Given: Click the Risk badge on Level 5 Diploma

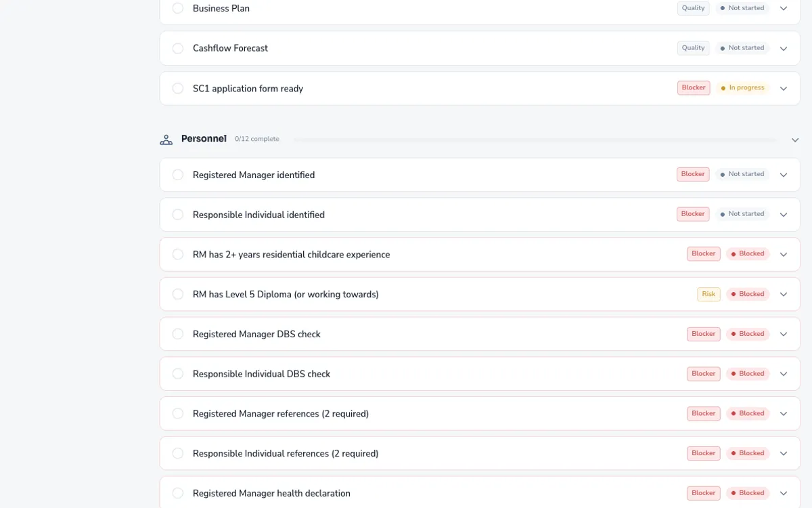Looking at the screenshot, I should (x=708, y=294).
